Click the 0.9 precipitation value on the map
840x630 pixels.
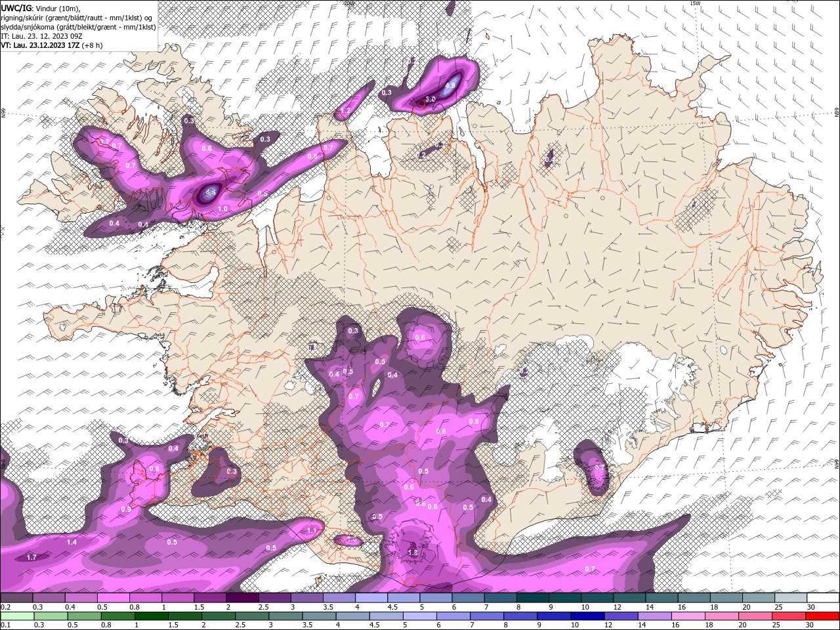126,509
